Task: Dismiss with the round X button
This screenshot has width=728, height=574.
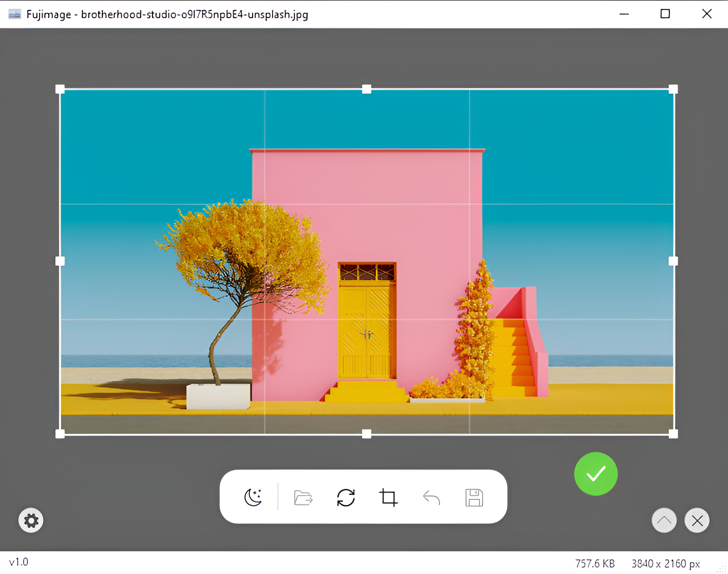Action: click(697, 520)
